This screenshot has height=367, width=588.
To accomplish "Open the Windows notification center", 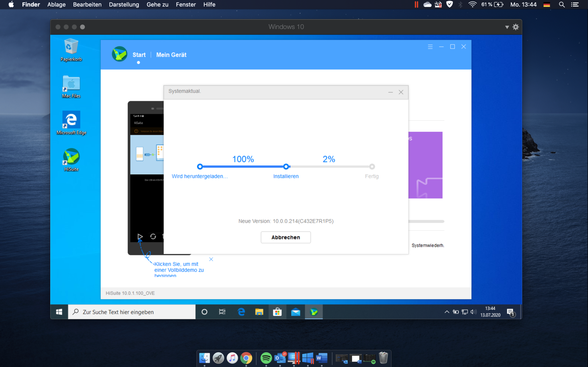I will [x=511, y=312].
